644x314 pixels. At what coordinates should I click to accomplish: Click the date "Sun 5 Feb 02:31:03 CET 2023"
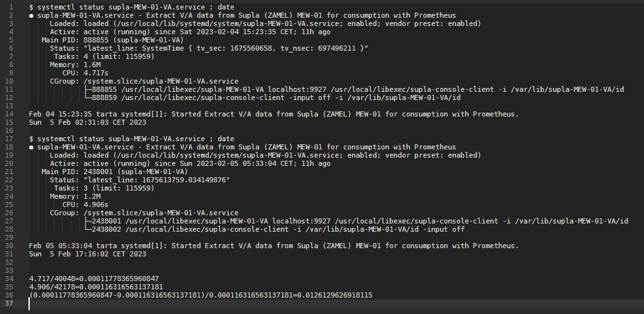click(87, 122)
